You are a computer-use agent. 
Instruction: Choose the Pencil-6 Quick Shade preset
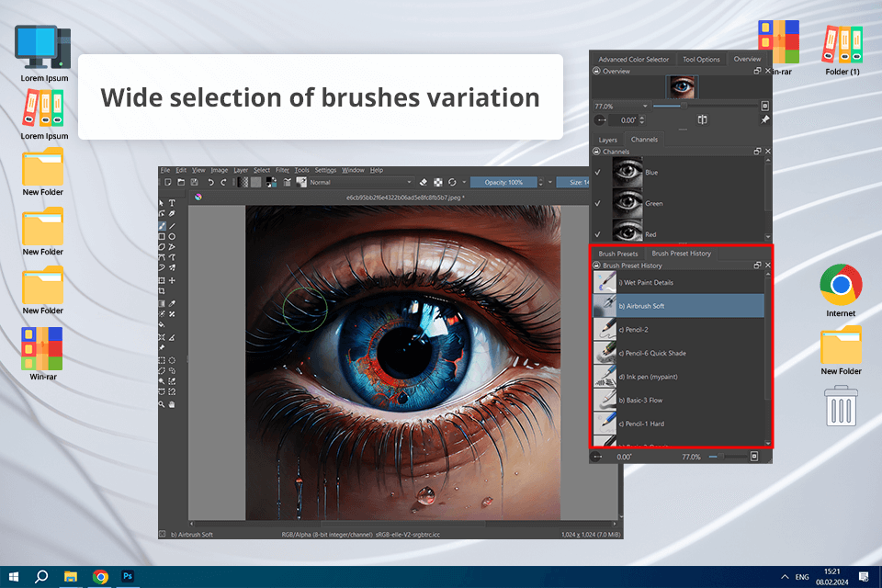tap(678, 354)
